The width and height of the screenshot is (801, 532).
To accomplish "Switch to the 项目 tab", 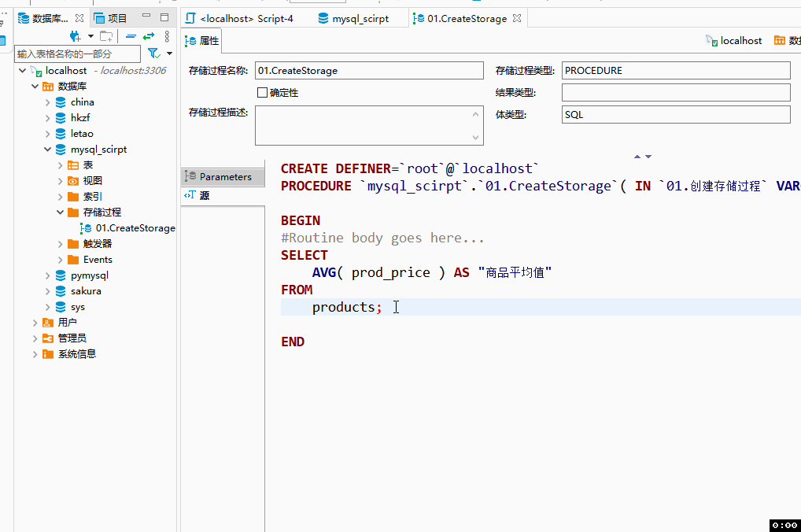I will [111, 18].
